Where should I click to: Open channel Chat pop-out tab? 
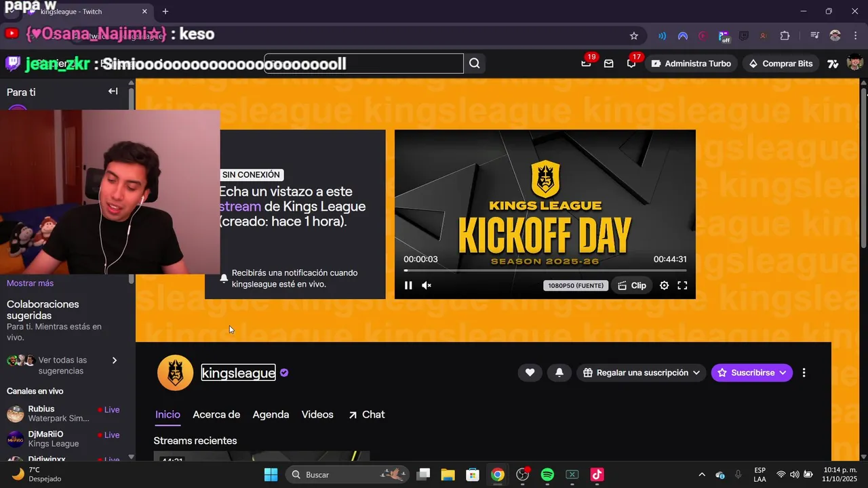pos(366,414)
